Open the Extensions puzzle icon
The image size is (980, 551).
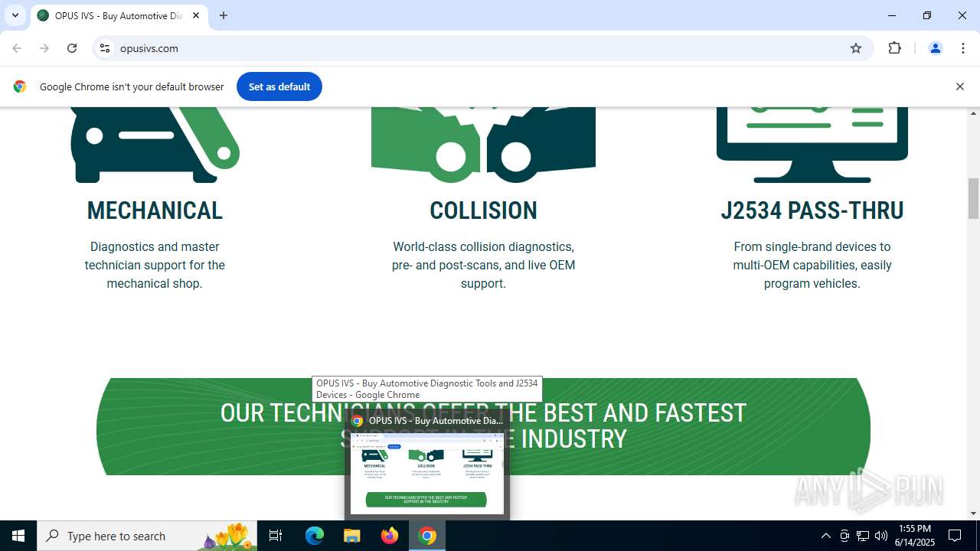pos(894,48)
